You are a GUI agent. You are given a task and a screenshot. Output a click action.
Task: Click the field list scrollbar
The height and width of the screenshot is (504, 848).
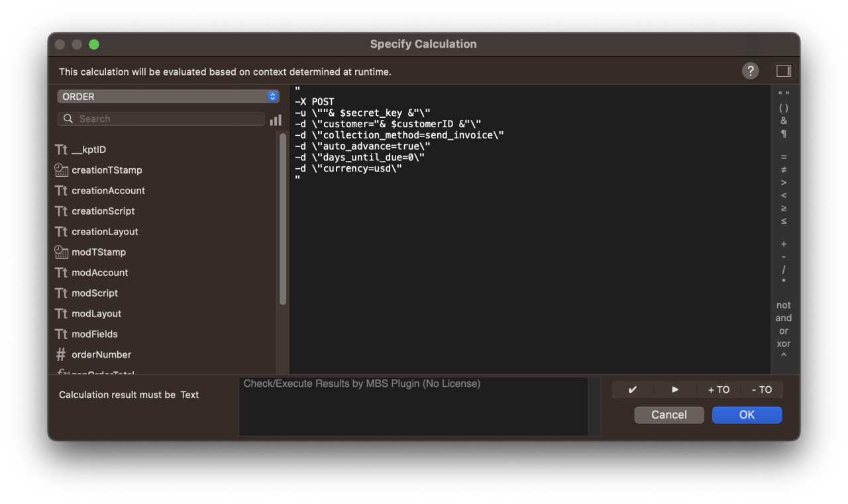pos(283,219)
